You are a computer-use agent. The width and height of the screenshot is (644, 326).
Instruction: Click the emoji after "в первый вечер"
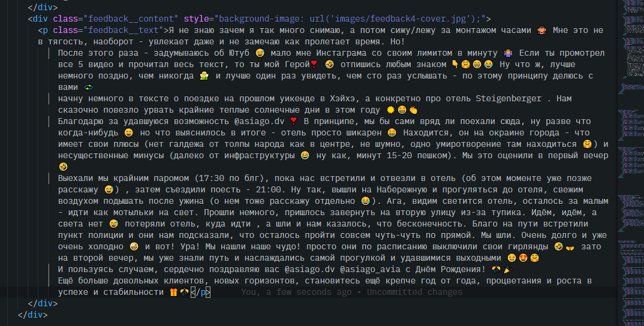tap(63, 167)
